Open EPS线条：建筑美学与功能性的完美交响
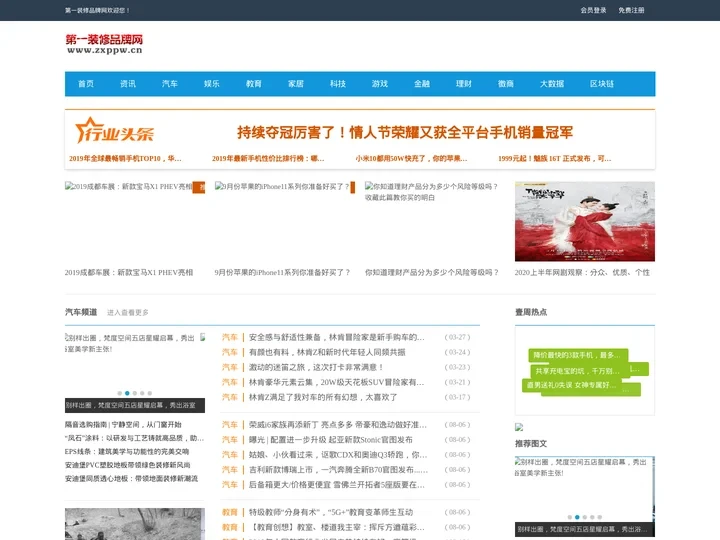This screenshot has height=540, width=720. coord(127,451)
